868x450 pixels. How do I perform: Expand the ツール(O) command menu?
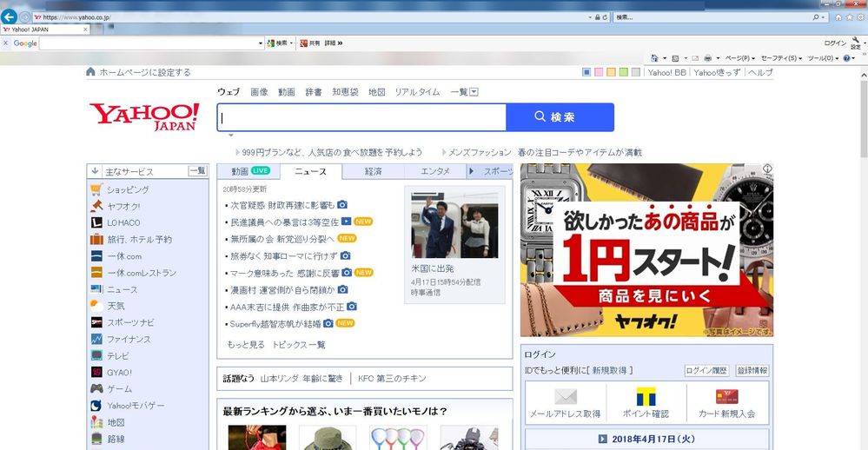pos(823,58)
